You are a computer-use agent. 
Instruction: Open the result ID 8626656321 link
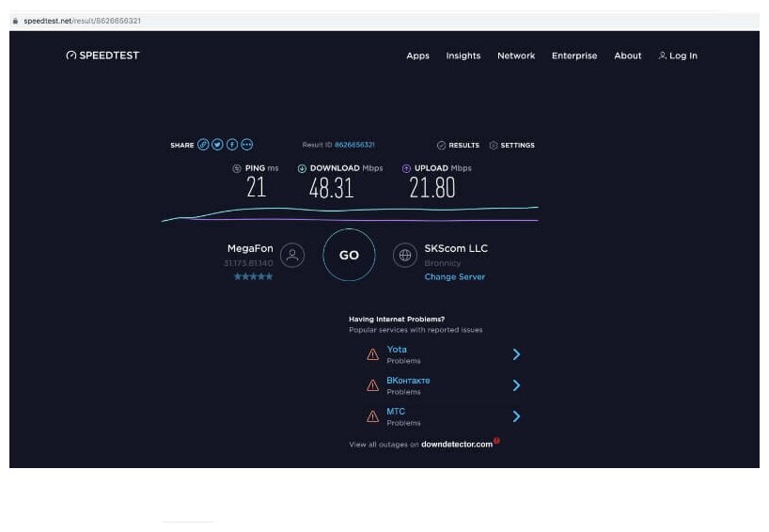coord(354,145)
